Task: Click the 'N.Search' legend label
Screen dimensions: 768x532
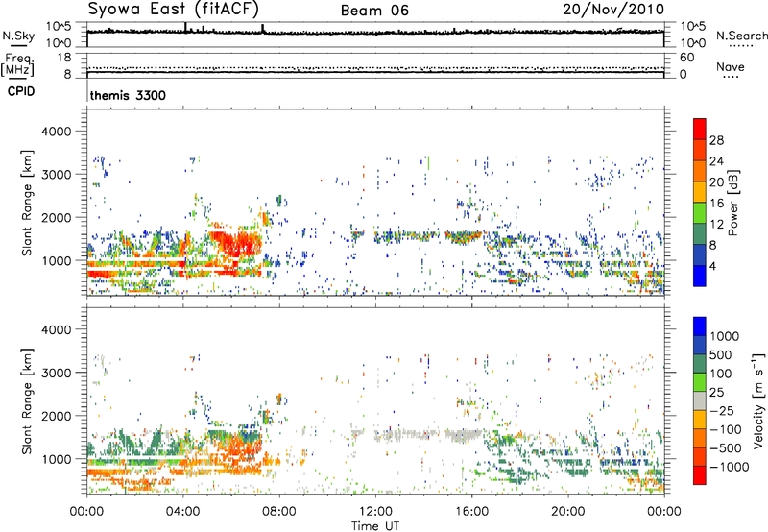Action: tap(741, 36)
